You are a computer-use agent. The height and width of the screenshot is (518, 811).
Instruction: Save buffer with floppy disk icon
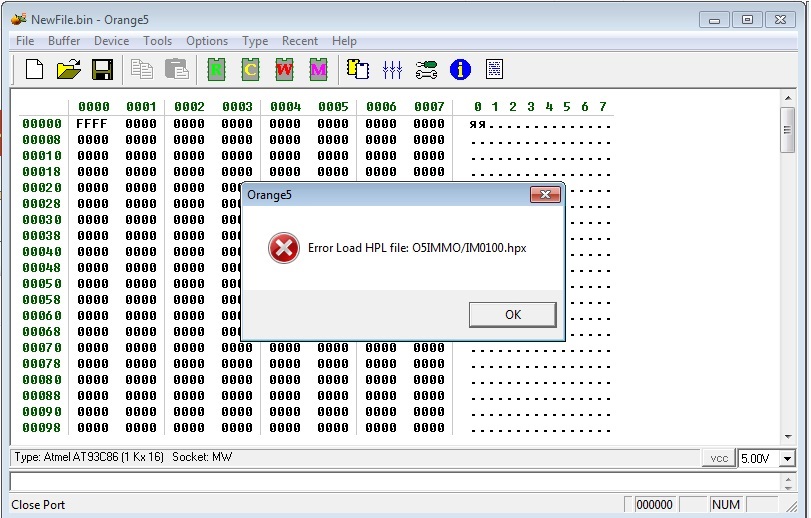pos(102,69)
